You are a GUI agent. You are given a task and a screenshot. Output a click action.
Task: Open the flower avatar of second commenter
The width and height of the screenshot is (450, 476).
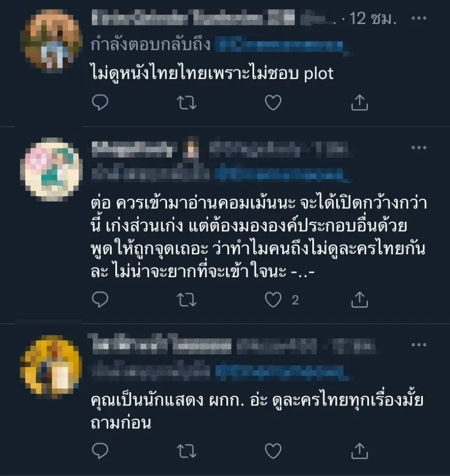51,169
